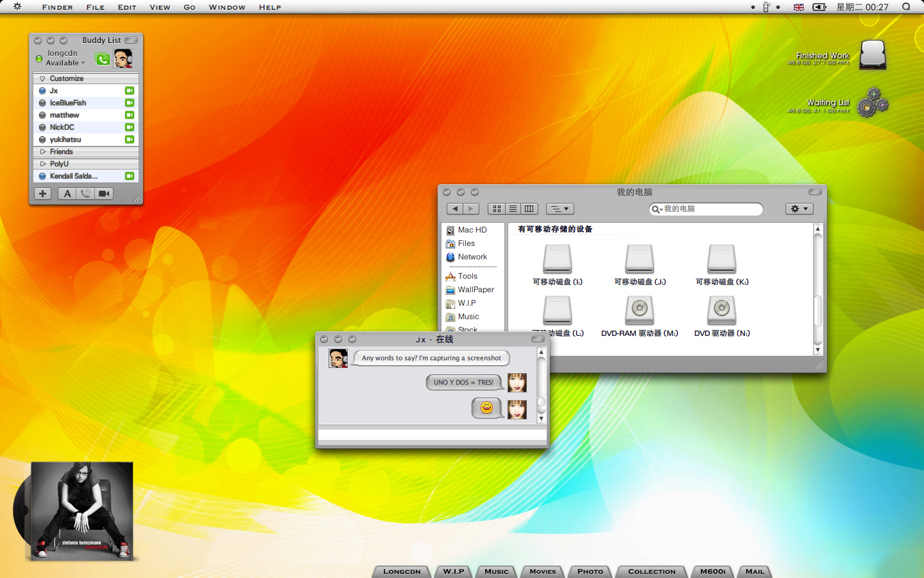Select buddy Kendall Salda... in the list

click(x=86, y=176)
